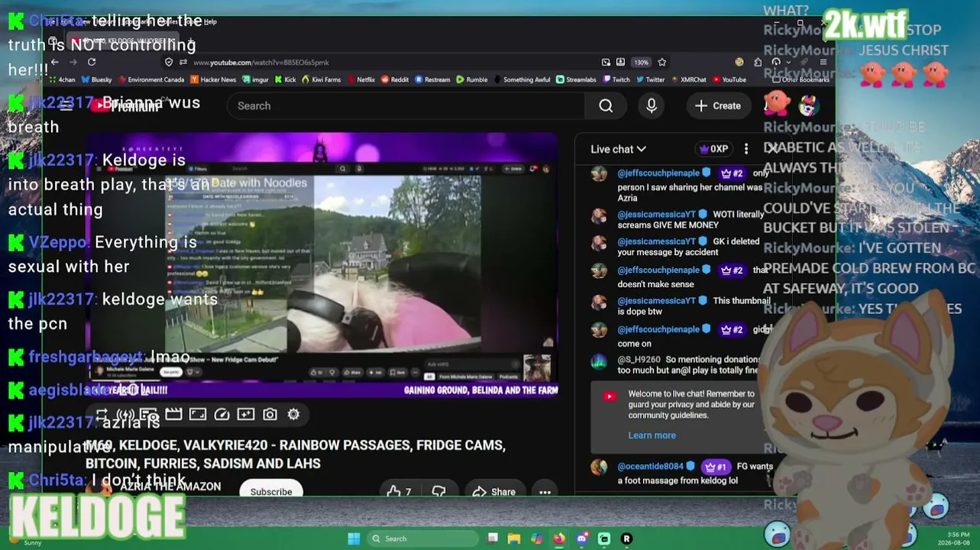Open File Explorer from the taskbar

coord(514,539)
